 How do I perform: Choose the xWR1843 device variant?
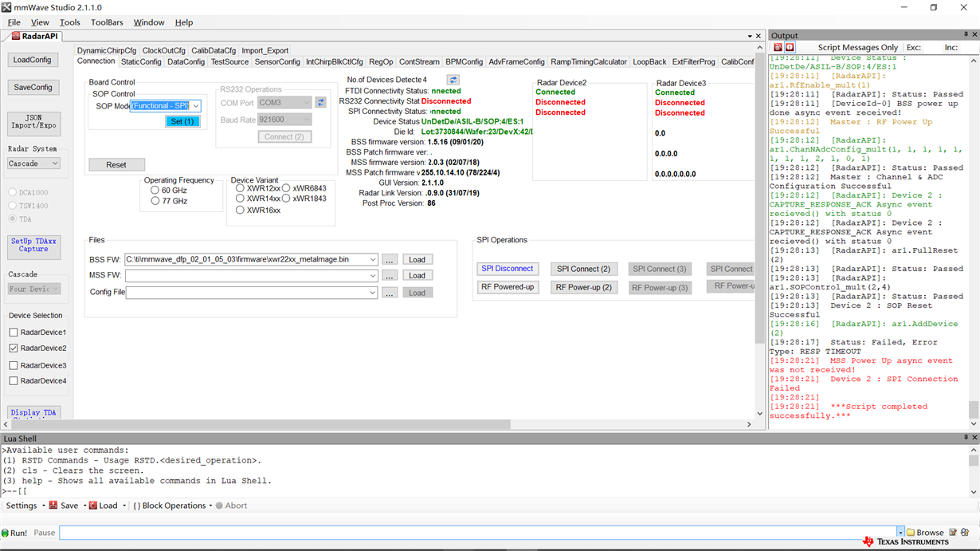[286, 199]
